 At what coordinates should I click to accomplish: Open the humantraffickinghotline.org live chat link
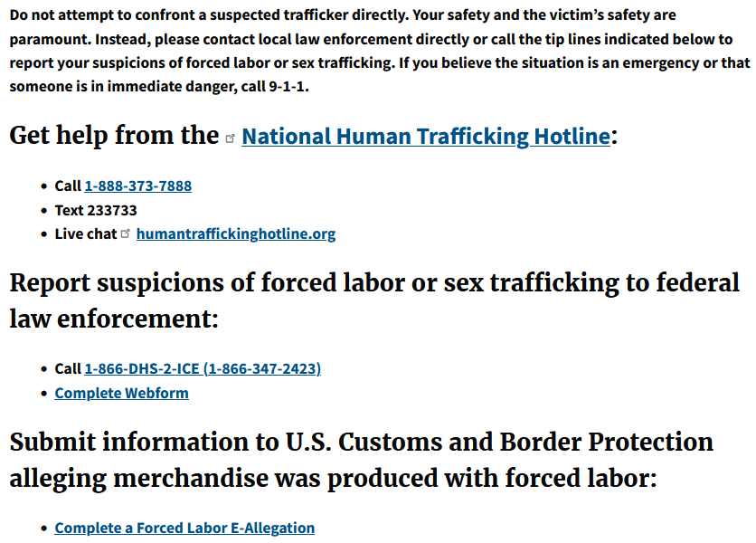pyautogui.click(x=235, y=233)
